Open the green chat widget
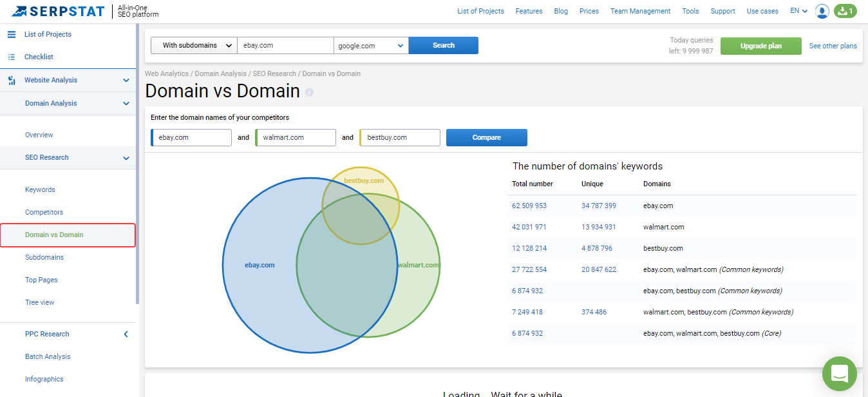Viewport: 868px width, 397px height. (840, 373)
